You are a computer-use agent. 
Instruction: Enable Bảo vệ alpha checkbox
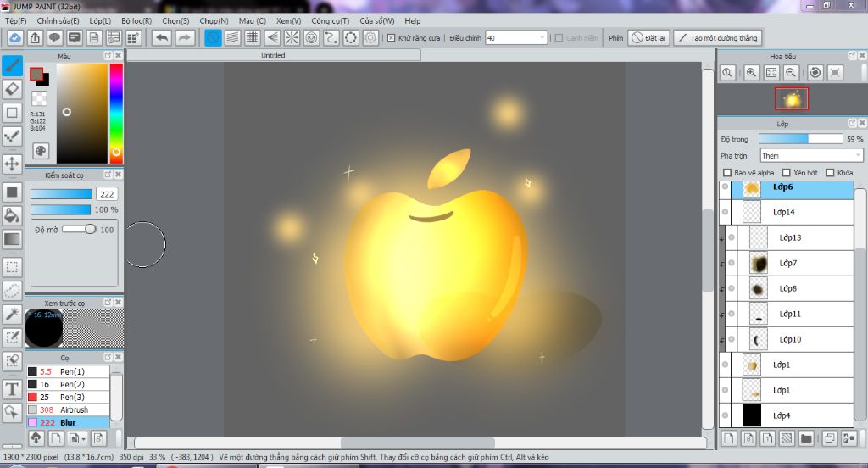point(727,173)
